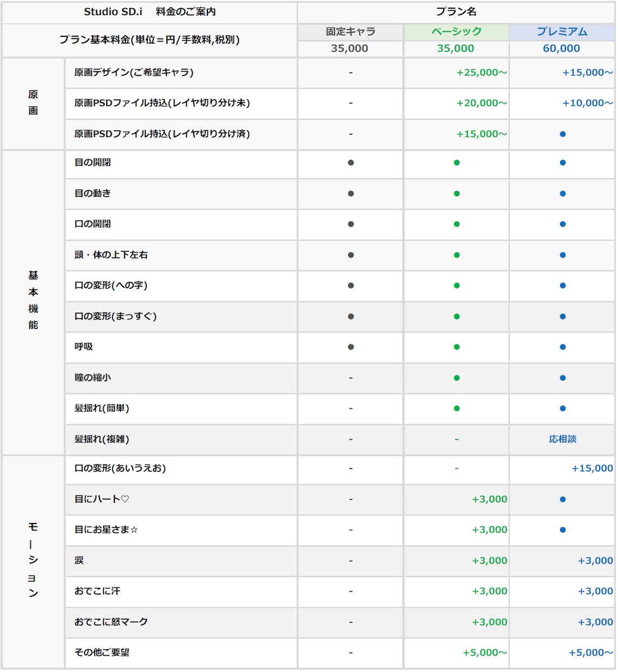
Task: Click the '頭・体の上下左右' feature label
Action: click(x=111, y=255)
